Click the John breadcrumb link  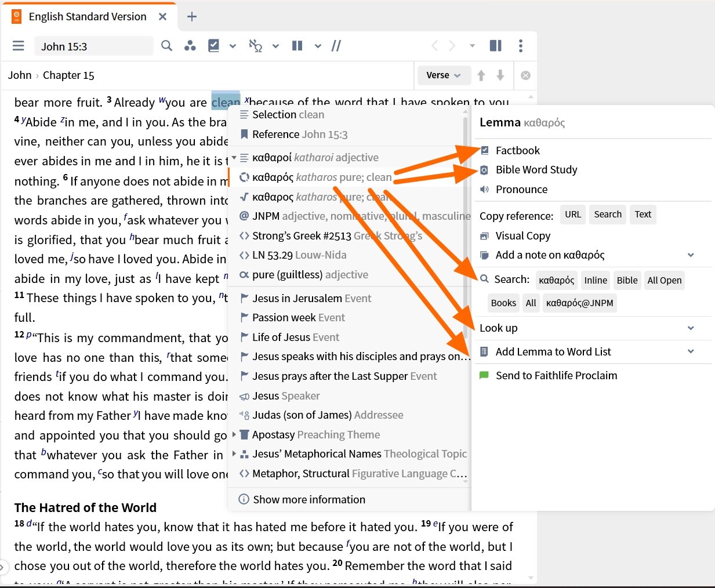[20, 75]
